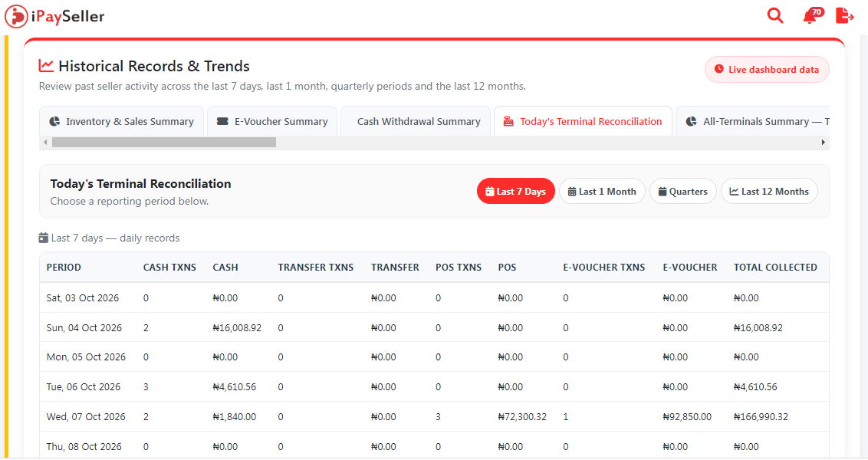Select the Last 1 Month period
Screen dimensions: 868x460
coord(602,191)
